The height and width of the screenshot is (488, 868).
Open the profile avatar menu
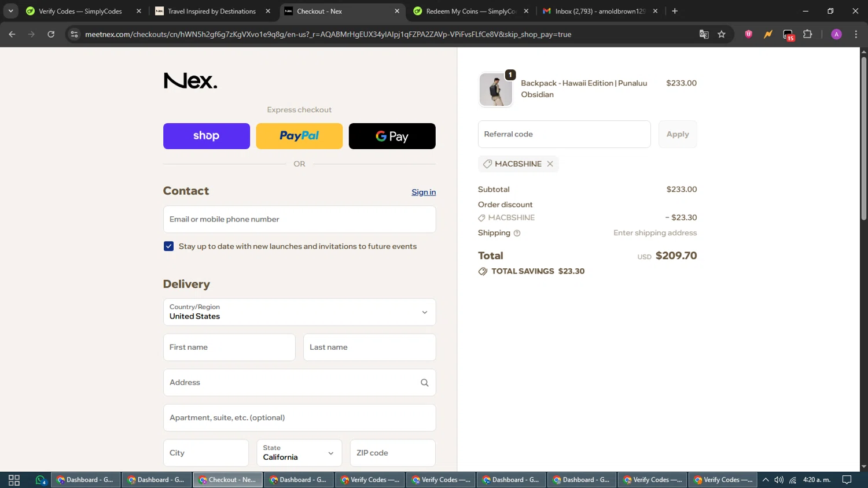pos(836,34)
